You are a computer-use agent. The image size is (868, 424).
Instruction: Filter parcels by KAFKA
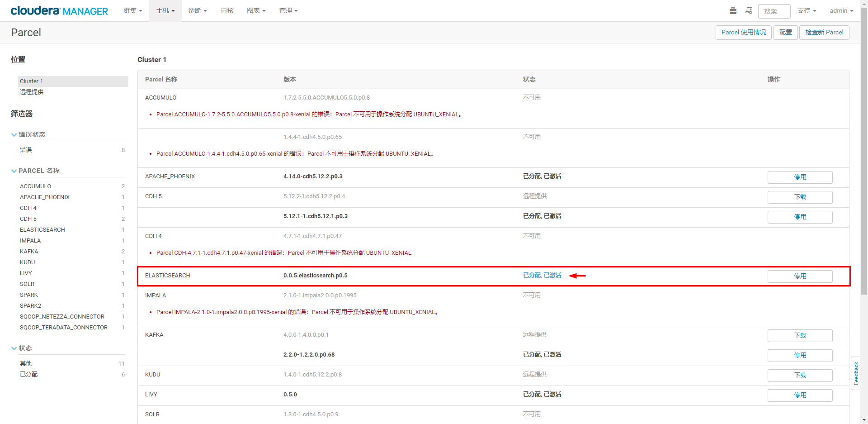29,252
